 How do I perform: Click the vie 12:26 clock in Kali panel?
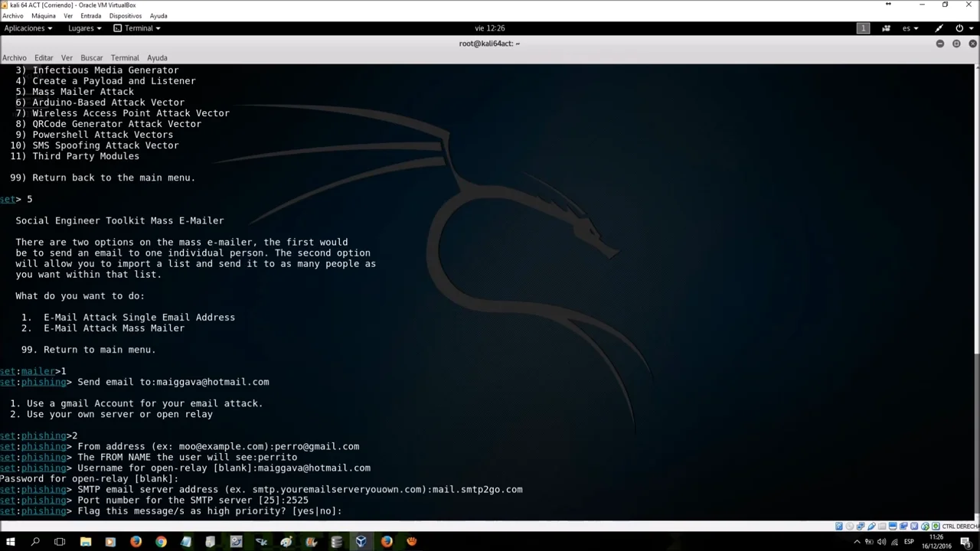point(490,28)
